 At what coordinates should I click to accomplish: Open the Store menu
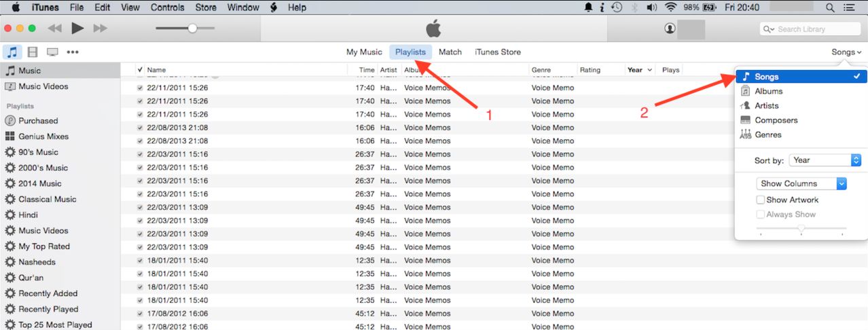(206, 7)
